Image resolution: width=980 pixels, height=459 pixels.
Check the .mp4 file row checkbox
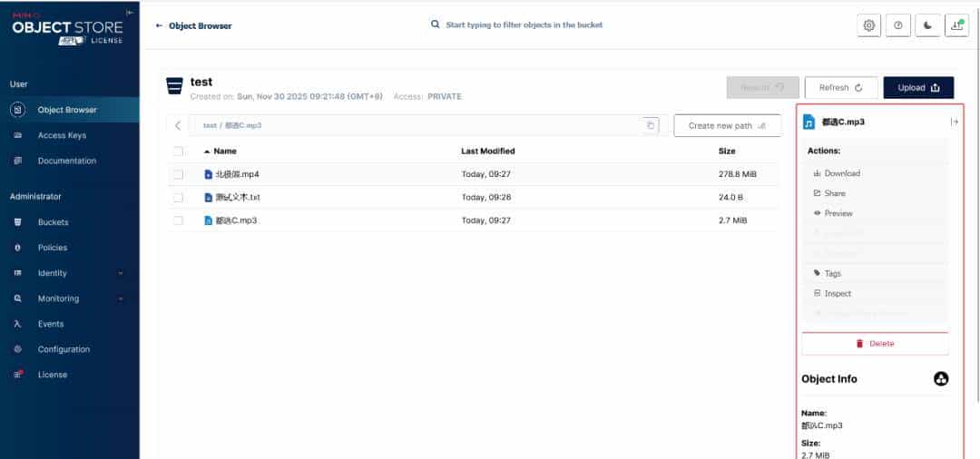[178, 174]
